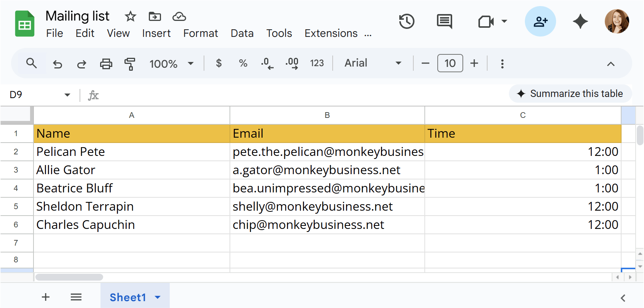Open the comments panel icon
Viewport: 644px width, 308px height.
444,21
